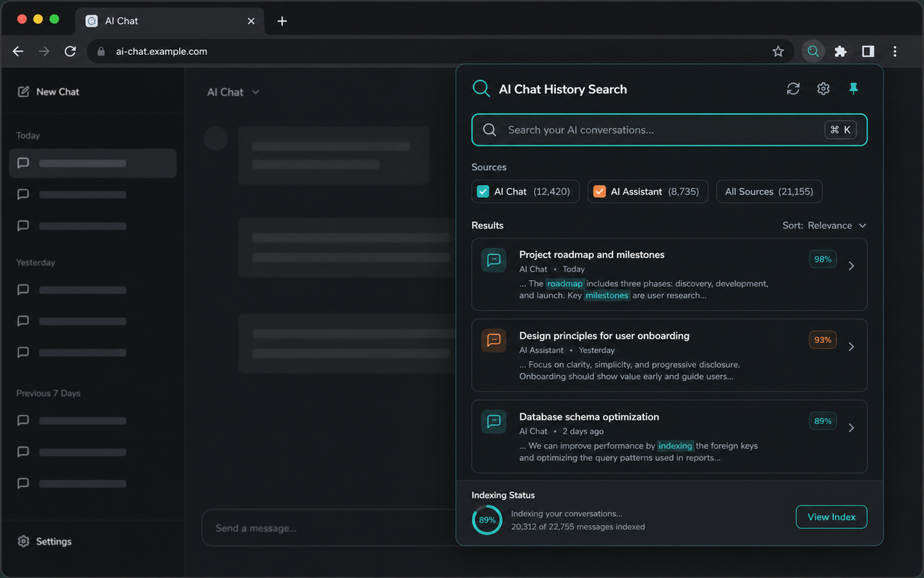The width and height of the screenshot is (924, 578).
Task: Toggle the pin icon on the search panel
Action: [853, 88]
